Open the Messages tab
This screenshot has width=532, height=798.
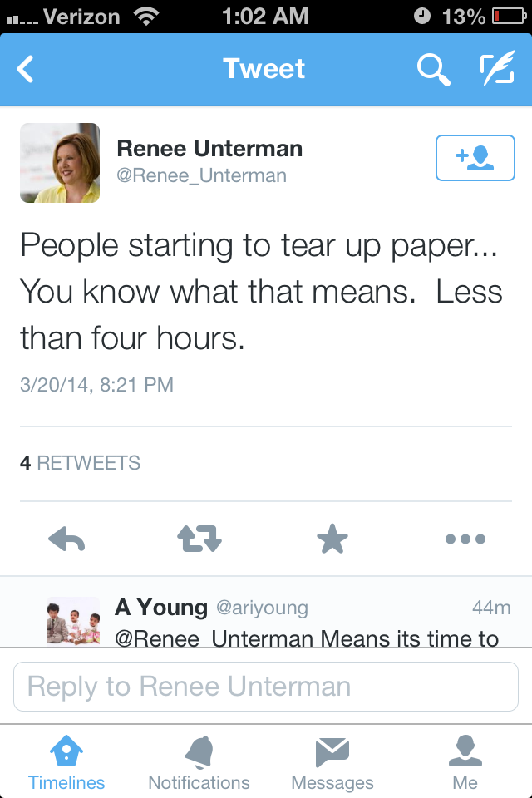point(332,762)
